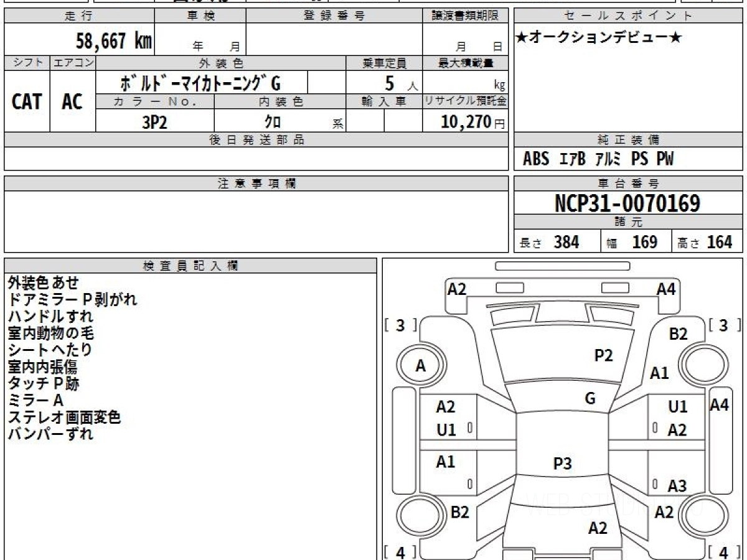Select the 乗車定員 header
Screen dimensions: 747x560
[x=384, y=63]
